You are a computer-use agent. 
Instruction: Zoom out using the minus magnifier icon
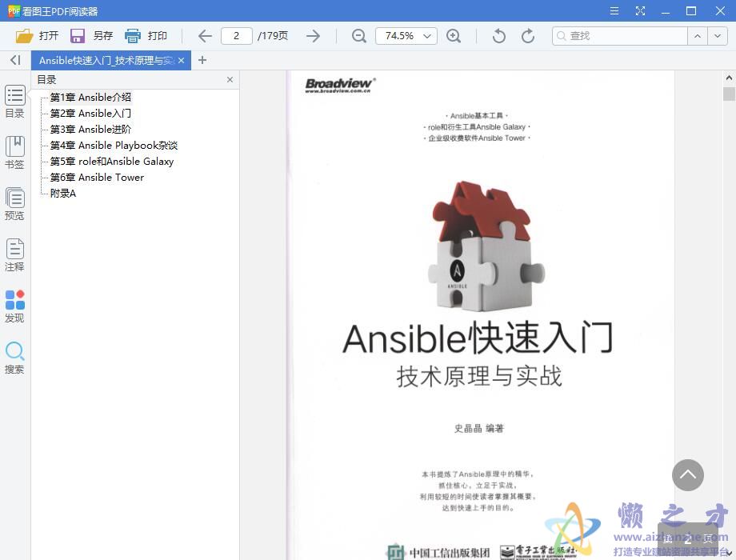coord(359,36)
